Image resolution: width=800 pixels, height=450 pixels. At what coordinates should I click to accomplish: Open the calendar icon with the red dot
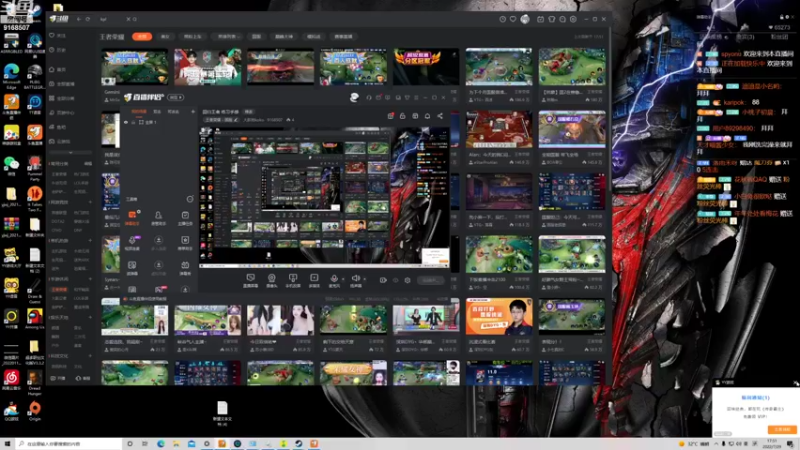[x=390, y=116]
